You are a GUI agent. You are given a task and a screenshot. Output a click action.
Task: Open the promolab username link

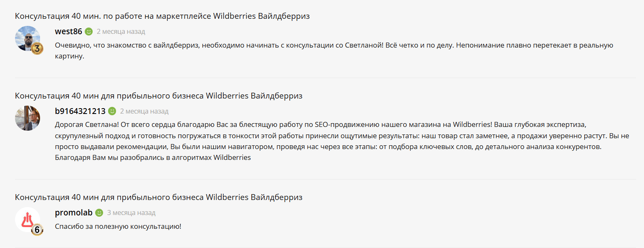(73, 213)
